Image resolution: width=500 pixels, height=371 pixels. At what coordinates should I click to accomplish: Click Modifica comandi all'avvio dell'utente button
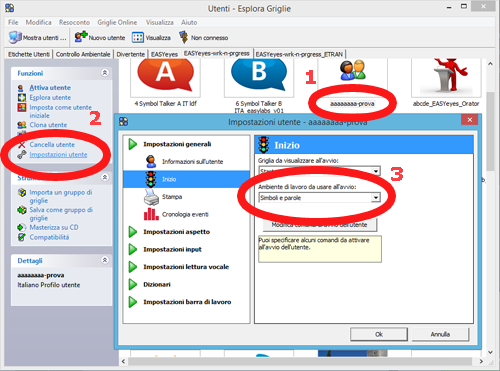click(320, 225)
